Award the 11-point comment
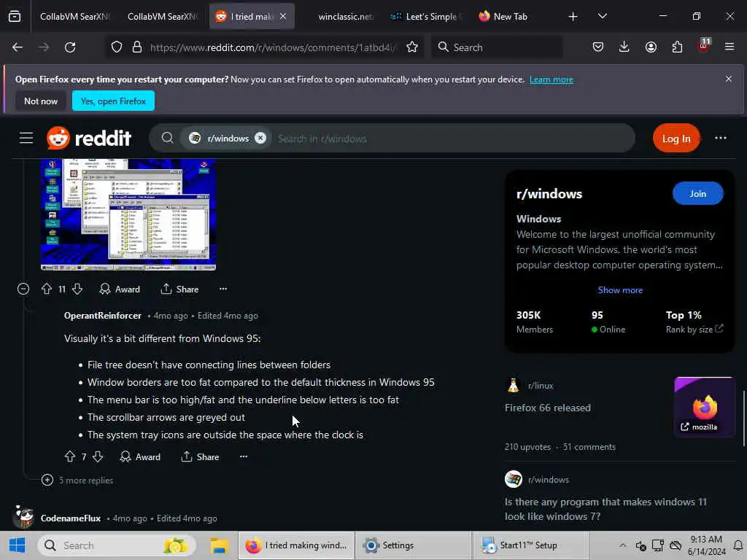Screen dimensions: 747x560 [120, 289]
